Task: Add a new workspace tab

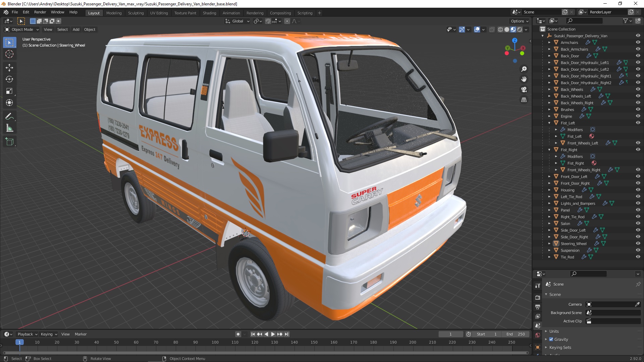Action: (x=319, y=13)
